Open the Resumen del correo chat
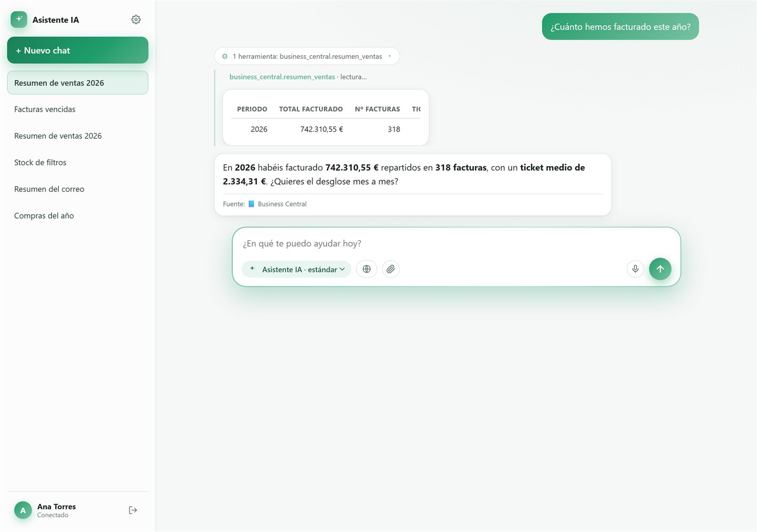This screenshot has width=757, height=532. click(x=78, y=189)
